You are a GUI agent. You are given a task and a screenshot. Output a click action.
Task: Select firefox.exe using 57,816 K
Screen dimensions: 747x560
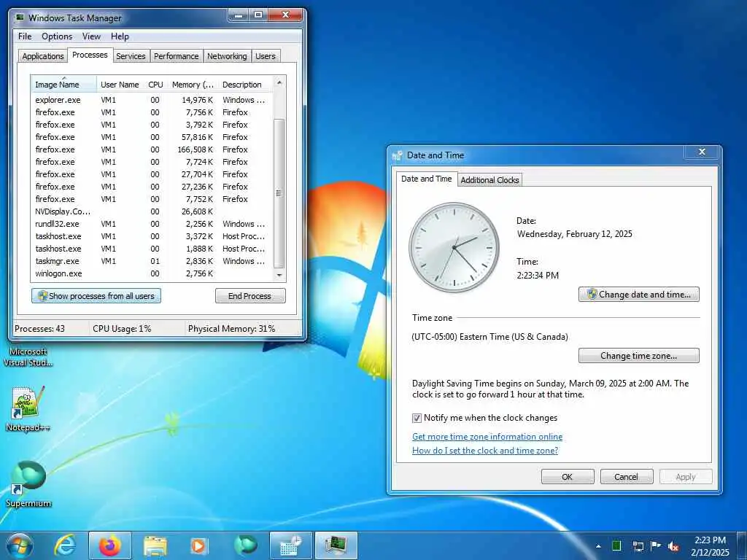(x=152, y=137)
